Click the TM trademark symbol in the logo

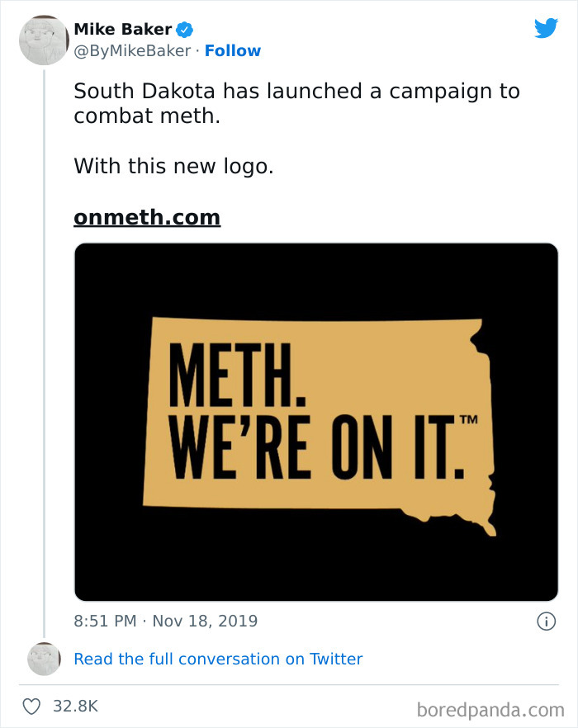point(469,421)
